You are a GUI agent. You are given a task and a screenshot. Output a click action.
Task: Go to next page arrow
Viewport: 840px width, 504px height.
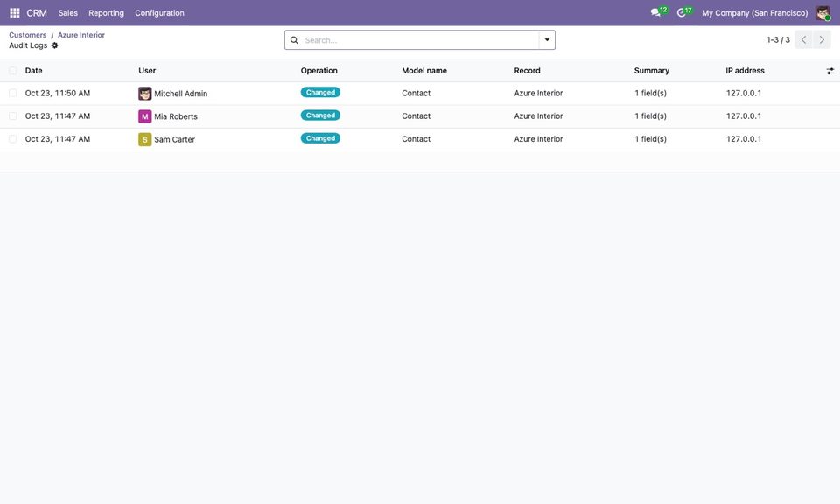coord(822,39)
